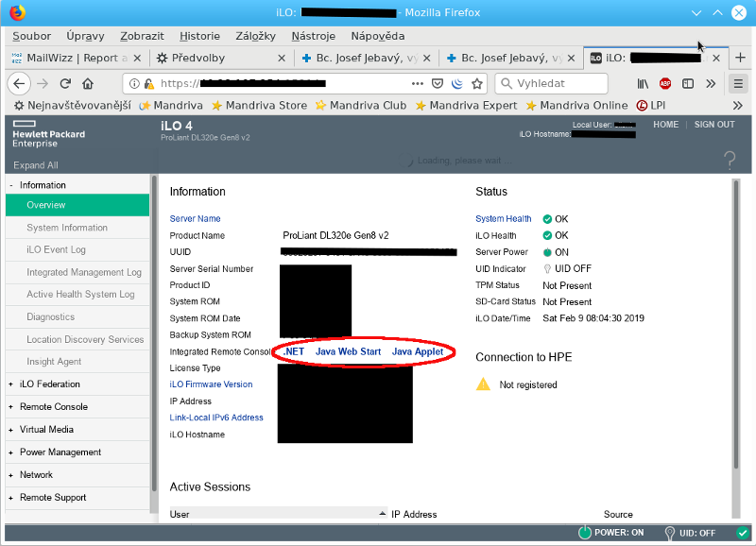This screenshot has width=756, height=546.
Task: Open the connection security padlock icon
Action: (149, 84)
